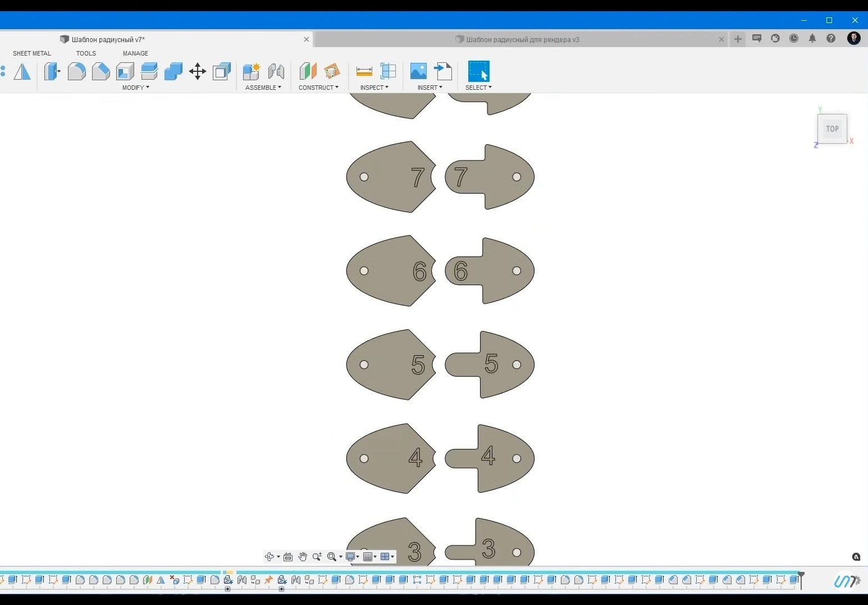Expand the INSERT dropdown
The height and width of the screenshot is (605, 868).
point(430,88)
